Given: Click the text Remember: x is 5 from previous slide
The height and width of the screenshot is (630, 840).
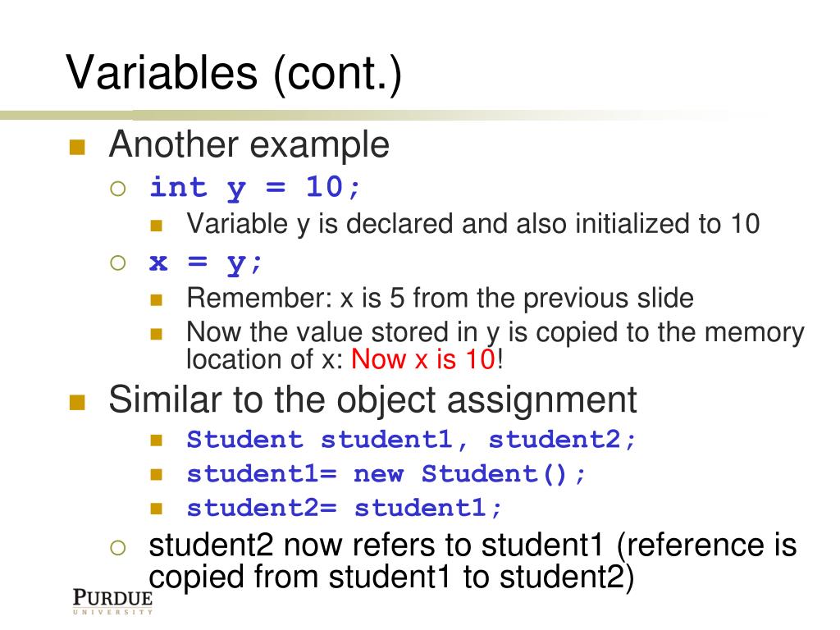Looking at the screenshot, I should [440, 298].
